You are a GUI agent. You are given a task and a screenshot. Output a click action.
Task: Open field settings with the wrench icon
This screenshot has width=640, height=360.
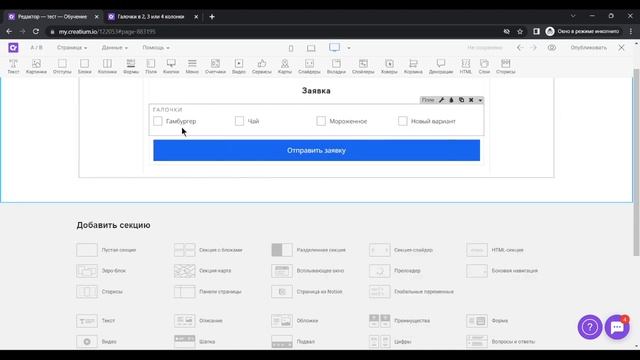coord(442,100)
